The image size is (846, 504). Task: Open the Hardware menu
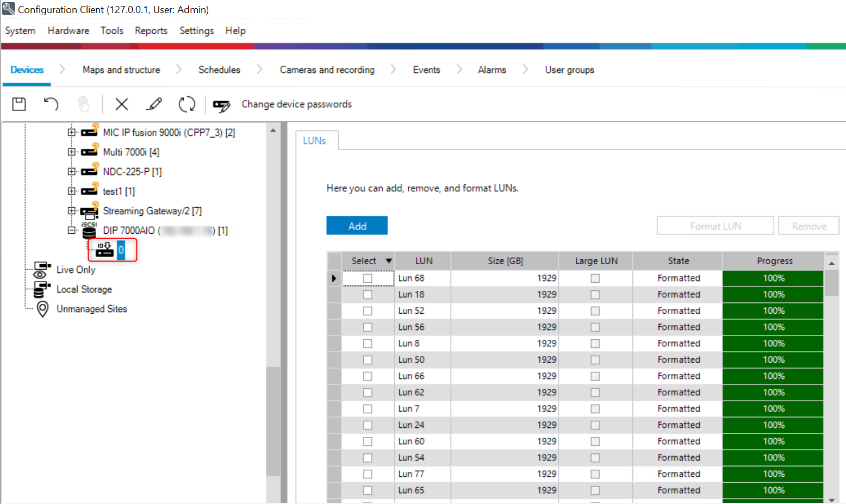pyautogui.click(x=68, y=30)
